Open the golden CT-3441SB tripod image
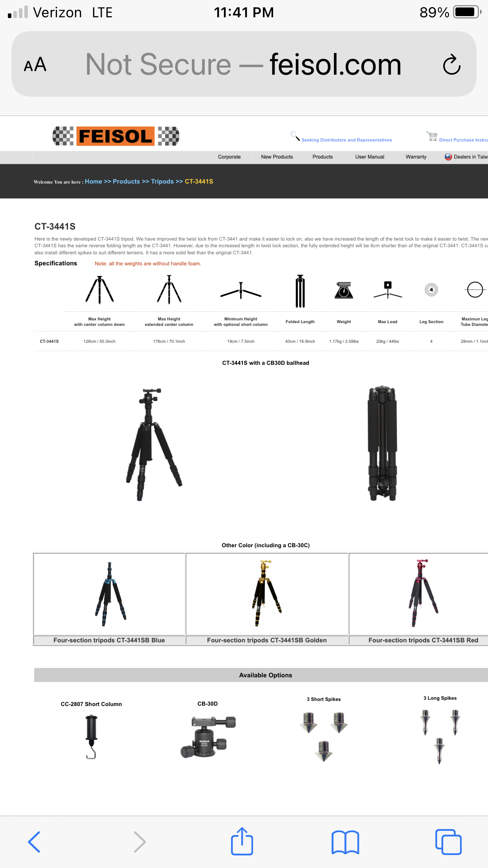 [267, 594]
